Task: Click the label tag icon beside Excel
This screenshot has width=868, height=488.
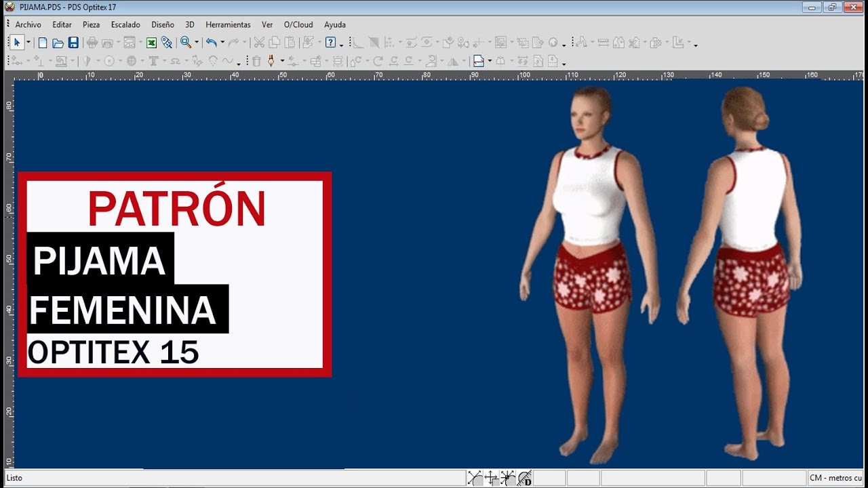Action: [x=166, y=43]
